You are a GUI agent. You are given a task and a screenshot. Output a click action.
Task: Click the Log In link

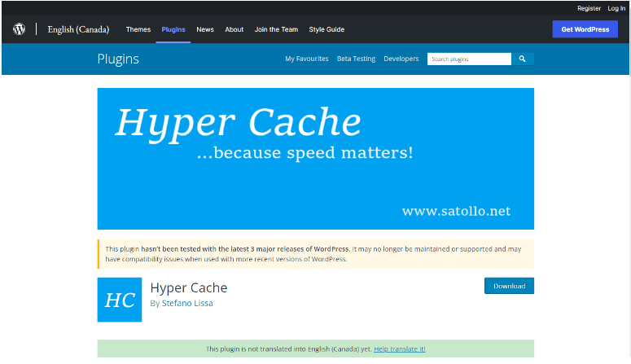tap(616, 8)
